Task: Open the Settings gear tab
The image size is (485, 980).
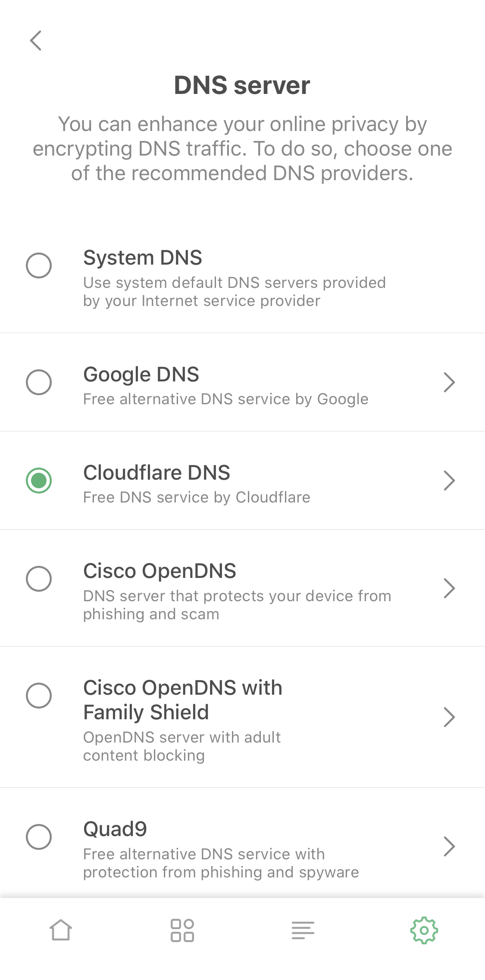Action: tap(424, 930)
